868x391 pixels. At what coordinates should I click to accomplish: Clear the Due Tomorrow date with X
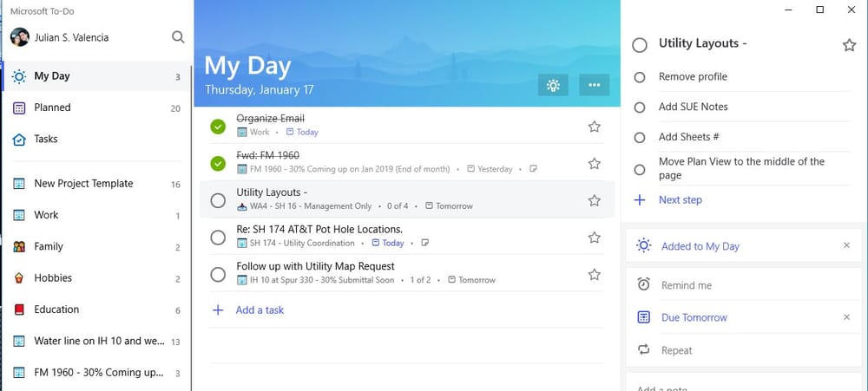[x=846, y=317]
